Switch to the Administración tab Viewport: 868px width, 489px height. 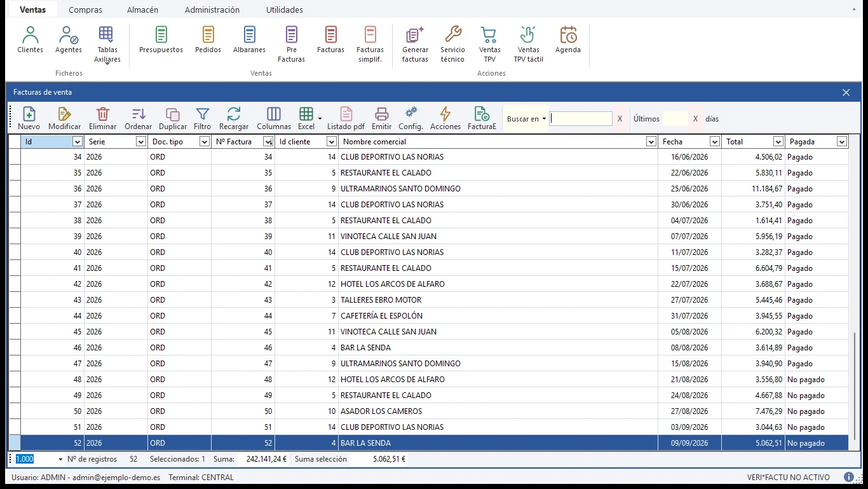point(212,10)
